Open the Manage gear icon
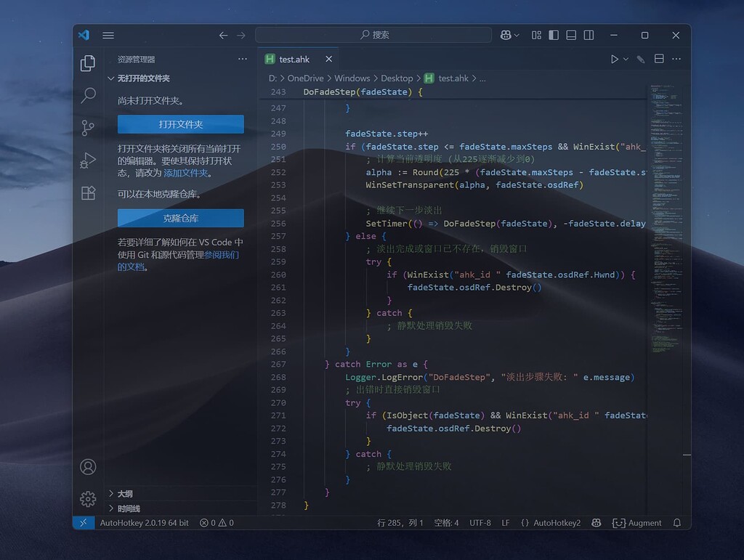Viewport: 744px width, 560px height. click(88, 499)
